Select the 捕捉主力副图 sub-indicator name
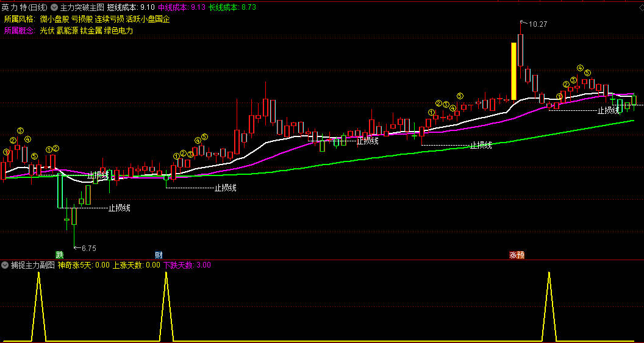 [33, 265]
